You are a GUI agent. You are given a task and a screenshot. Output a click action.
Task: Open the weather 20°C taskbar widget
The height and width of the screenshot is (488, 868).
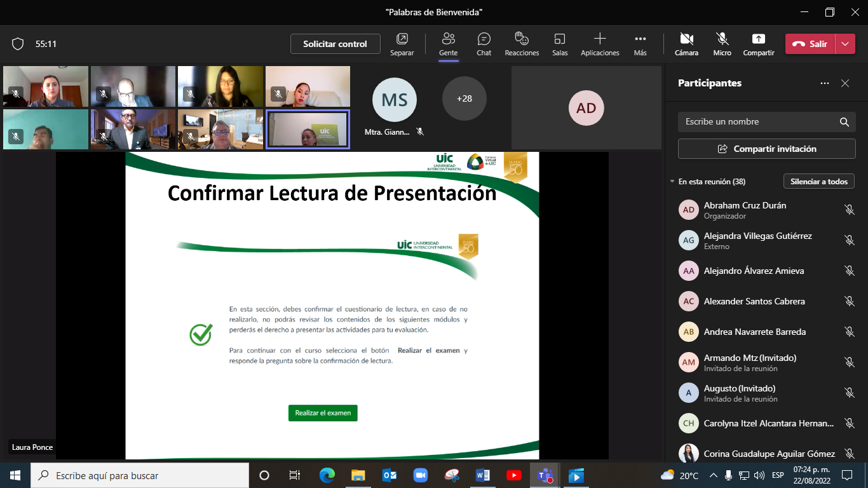click(x=680, y=475)
